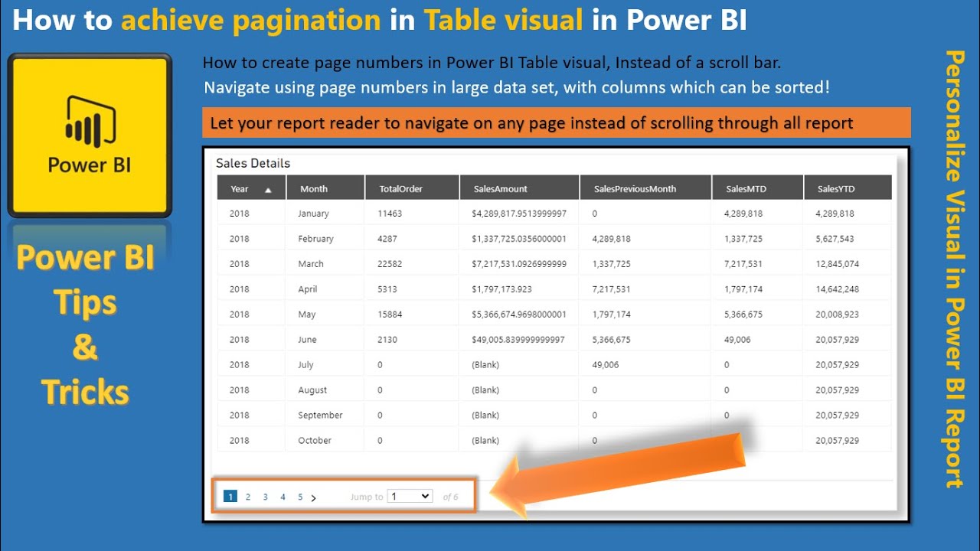This screenshot has width=980, height=551.
Task: Select the "June" month cell
Action: [x=307, y=340]
